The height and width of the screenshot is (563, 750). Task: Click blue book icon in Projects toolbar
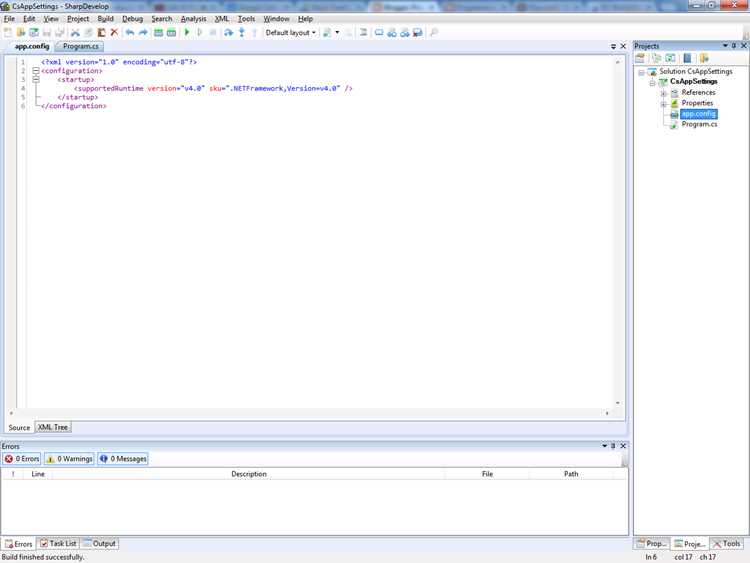pyautogui.click(x=687, y=58)
